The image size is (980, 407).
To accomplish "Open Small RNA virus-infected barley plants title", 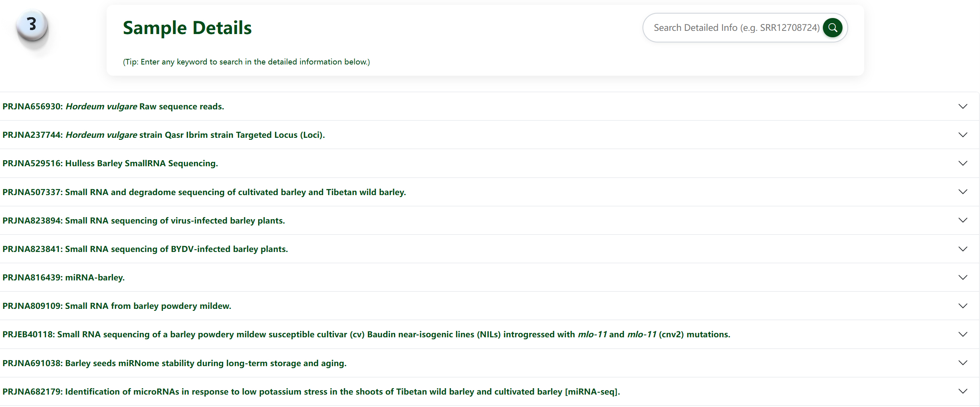I will coord(144,221).
